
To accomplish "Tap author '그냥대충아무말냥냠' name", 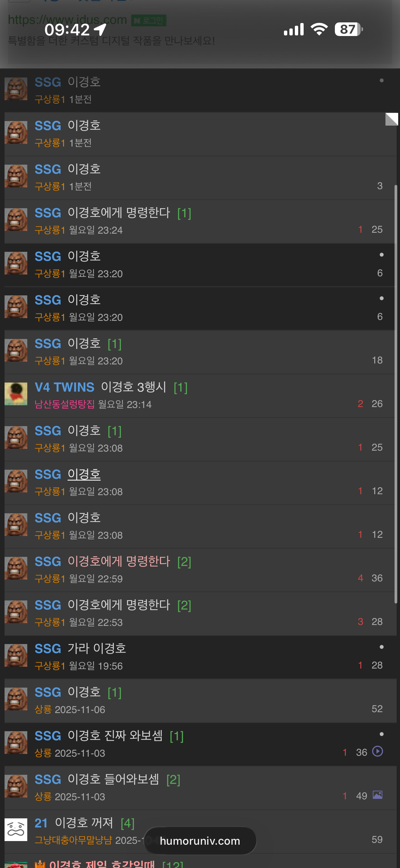I will coord(73,840).
